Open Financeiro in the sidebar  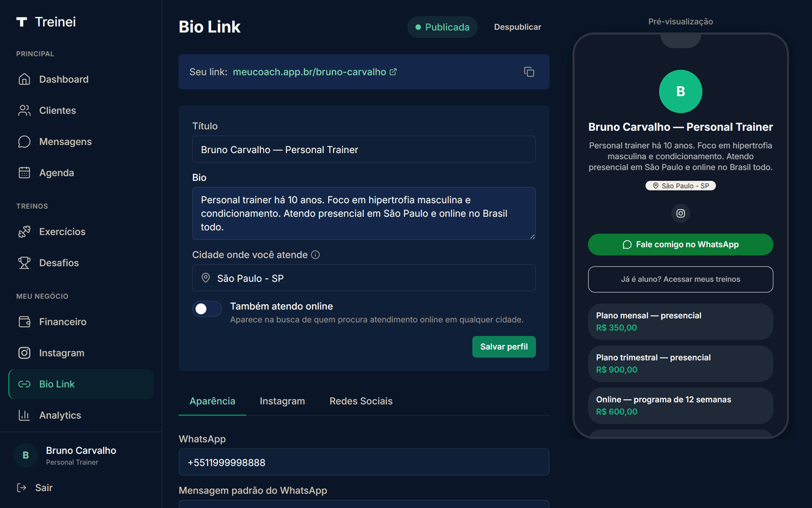coord(81,322)
